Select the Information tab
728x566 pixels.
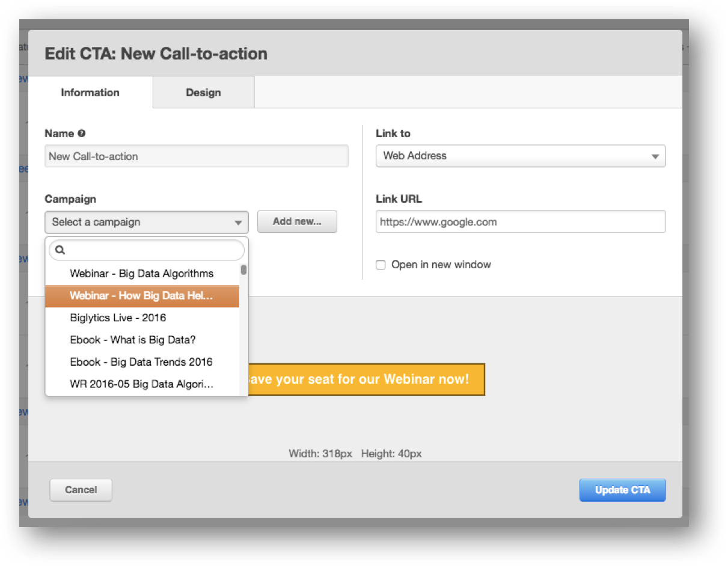(89, 93)
